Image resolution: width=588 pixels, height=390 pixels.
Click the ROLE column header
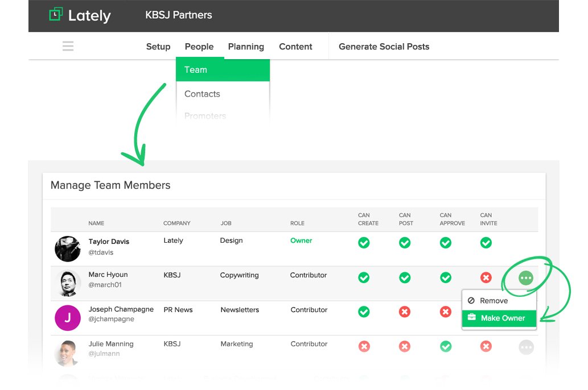(297, 223)
